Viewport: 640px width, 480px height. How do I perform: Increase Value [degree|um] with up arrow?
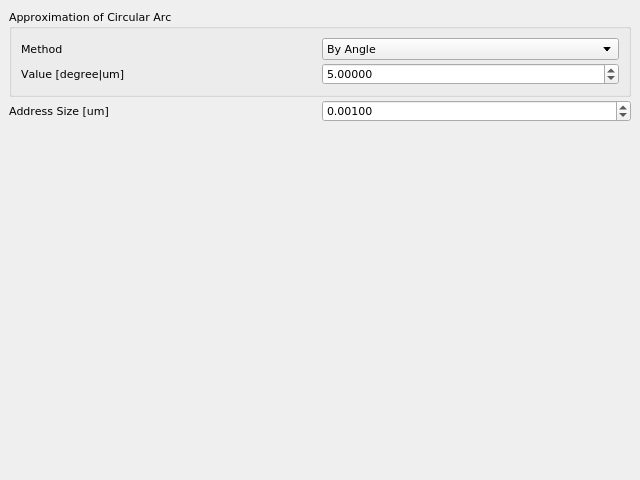click(x=611, y=71)
